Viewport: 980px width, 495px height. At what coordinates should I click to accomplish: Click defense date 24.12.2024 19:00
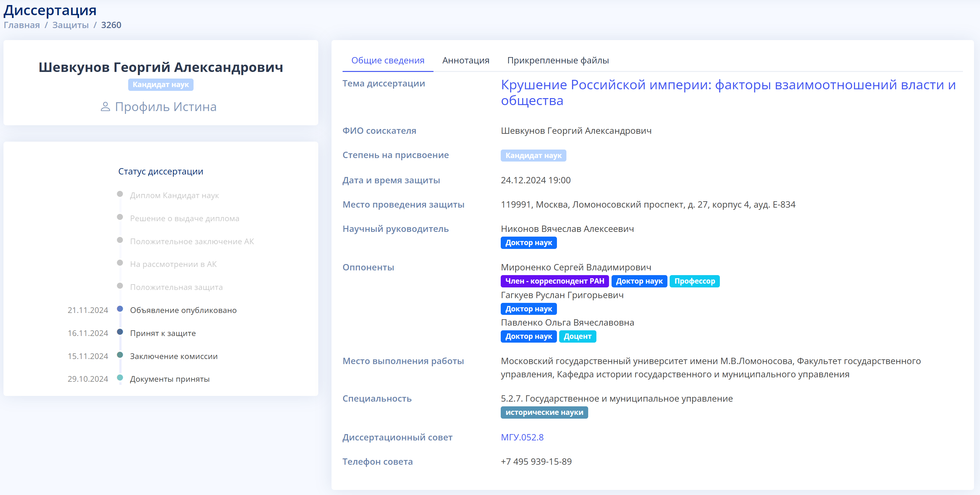(536, 180)
